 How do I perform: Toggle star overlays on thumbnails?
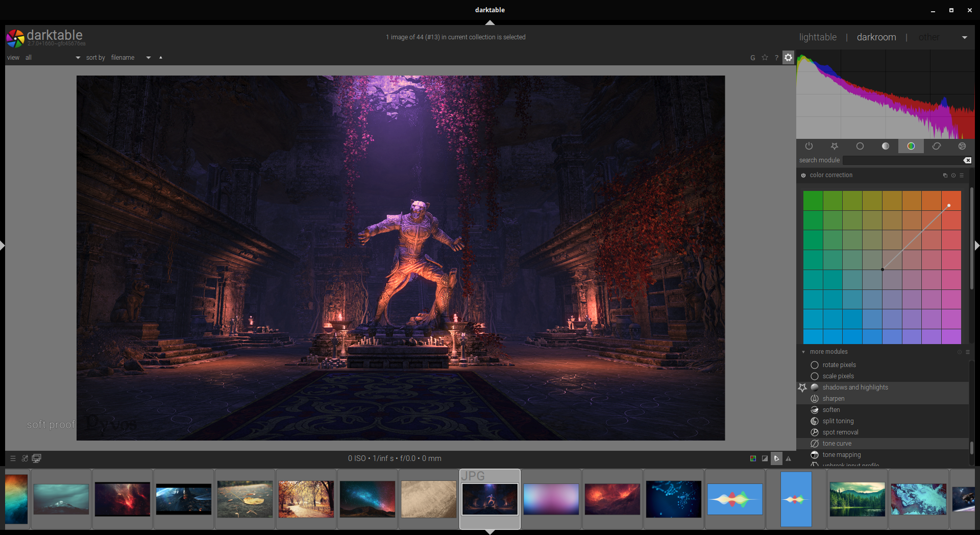pyautogui.click(x=765, y=57)
